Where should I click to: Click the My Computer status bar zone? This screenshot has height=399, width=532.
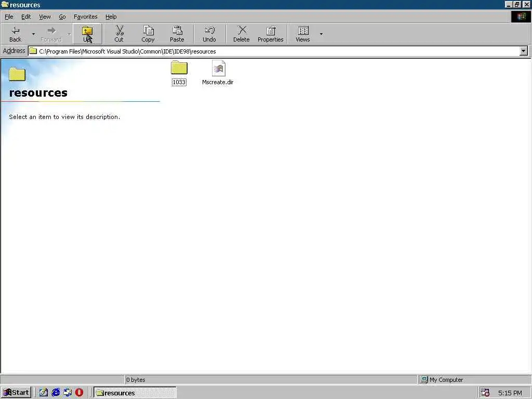point(474,380)
